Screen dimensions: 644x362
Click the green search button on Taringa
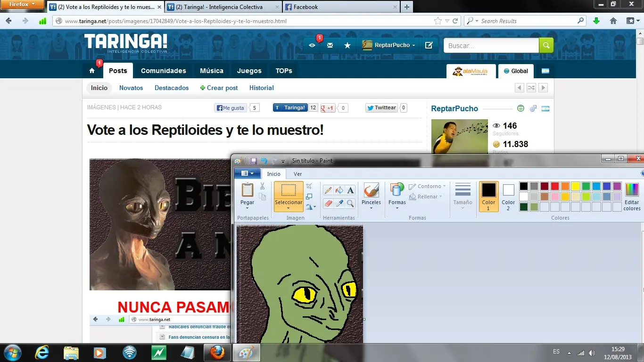click(x=546, y=45)
